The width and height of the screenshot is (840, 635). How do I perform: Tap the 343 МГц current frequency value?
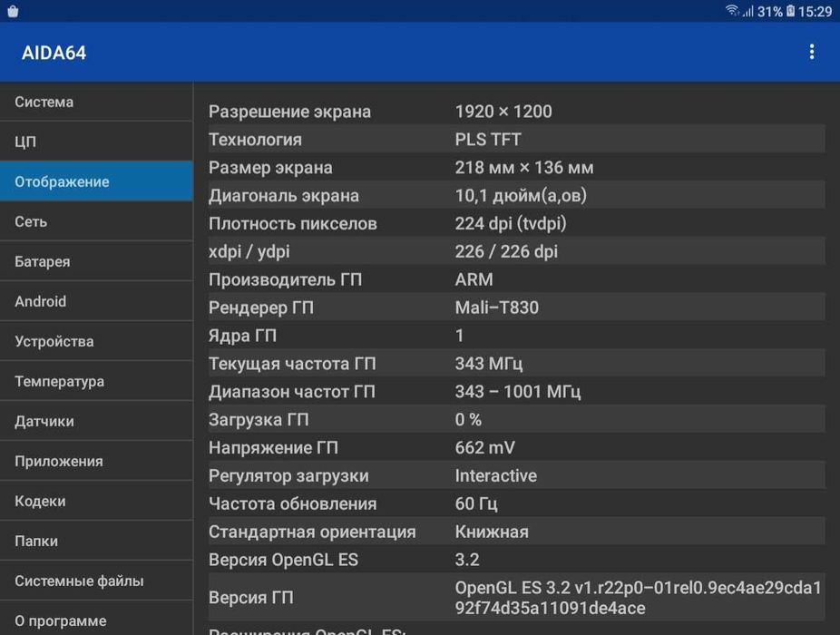point(489,364)
